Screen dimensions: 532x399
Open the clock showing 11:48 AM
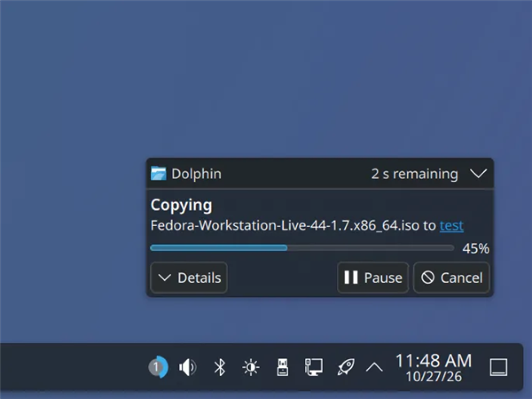433,368
